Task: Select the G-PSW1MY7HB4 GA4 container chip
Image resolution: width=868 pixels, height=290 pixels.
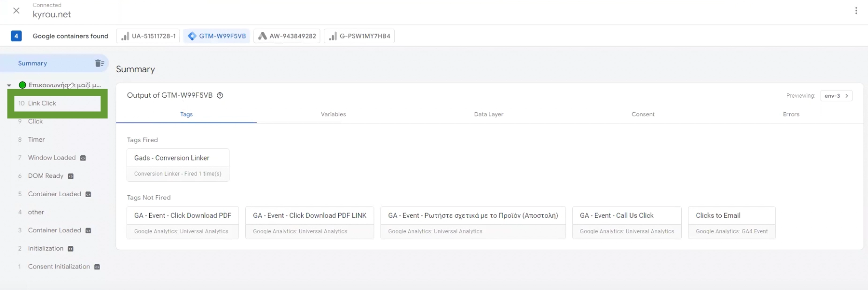Action: [359, 36]
